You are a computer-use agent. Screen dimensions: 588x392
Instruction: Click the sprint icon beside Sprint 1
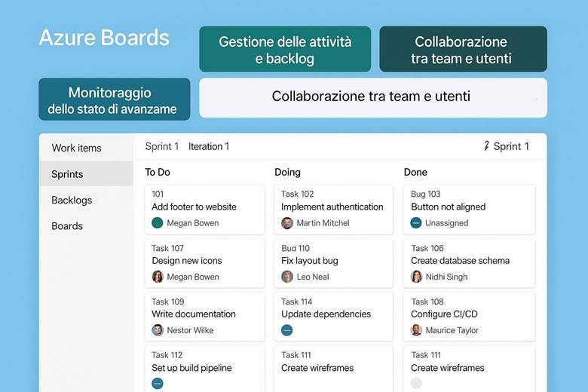coord(486,146)
